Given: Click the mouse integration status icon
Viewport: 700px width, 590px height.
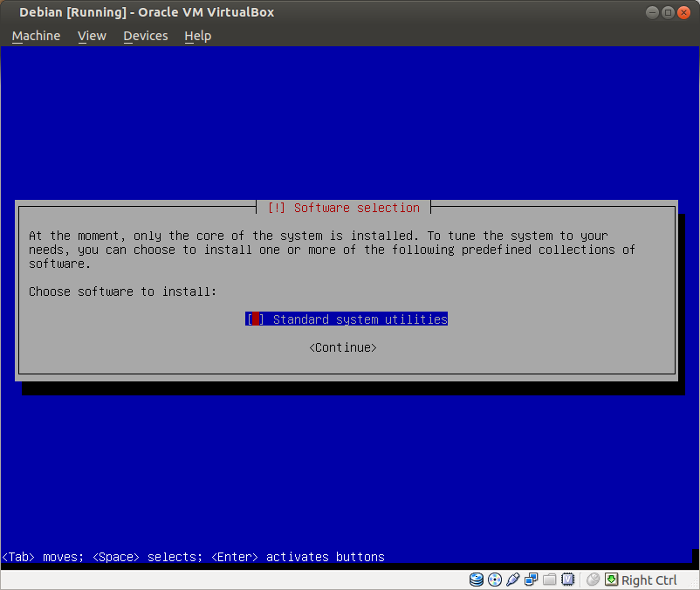Looking at the screenshot, I should [593, 580].
